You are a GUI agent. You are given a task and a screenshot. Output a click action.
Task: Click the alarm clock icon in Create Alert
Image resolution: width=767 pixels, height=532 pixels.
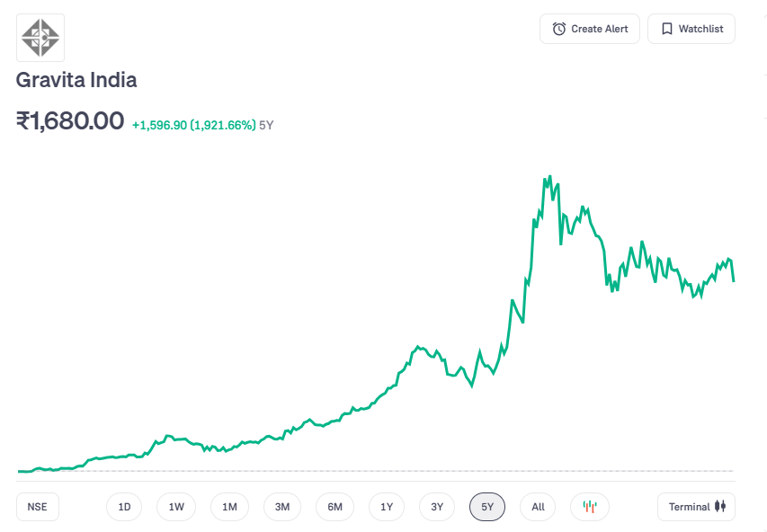[559, 29]
